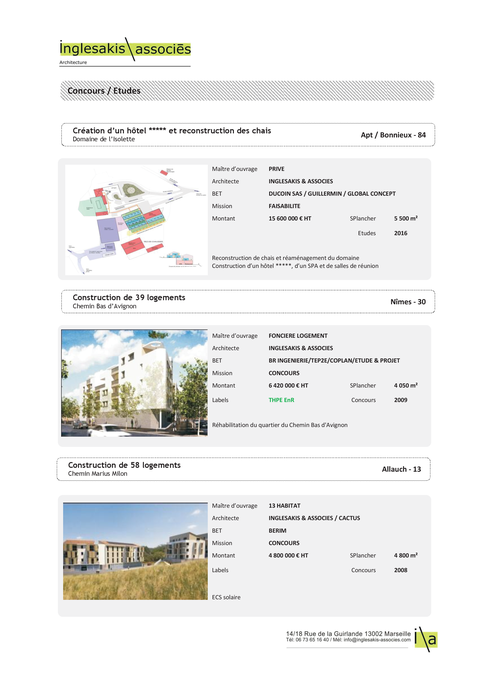The width and height of the screenshot is (480, 679).
Task: Select subtitle 'Chemin Bas d'Avignon'
Action: 104,306
